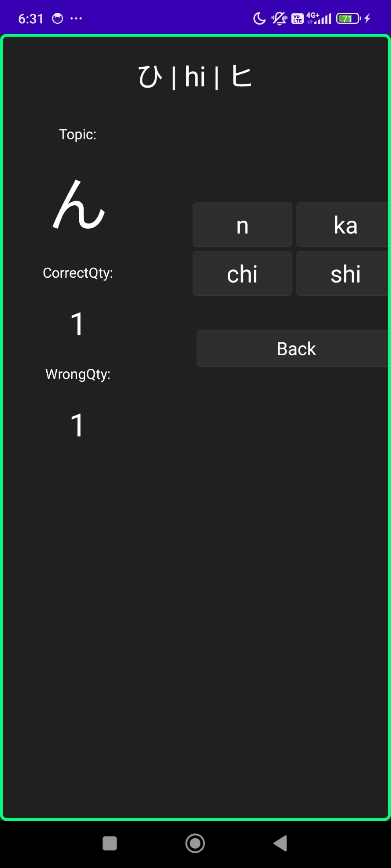Tap the VoLTE status icon
This screenshot has height=868, width=391.
[297, 18]
